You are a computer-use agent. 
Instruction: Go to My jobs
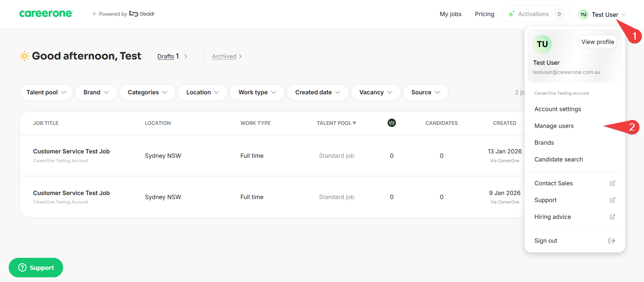tap(450, 14)
